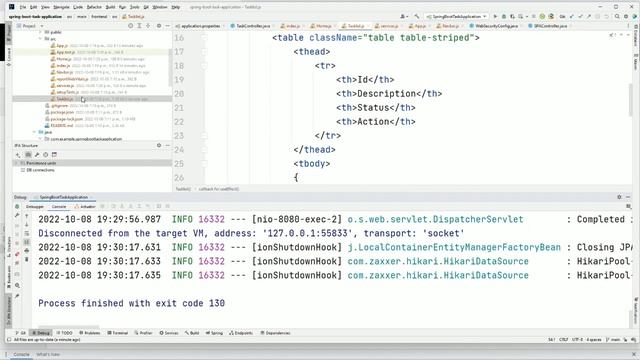Open the Terminal tool window

[118, 333]
